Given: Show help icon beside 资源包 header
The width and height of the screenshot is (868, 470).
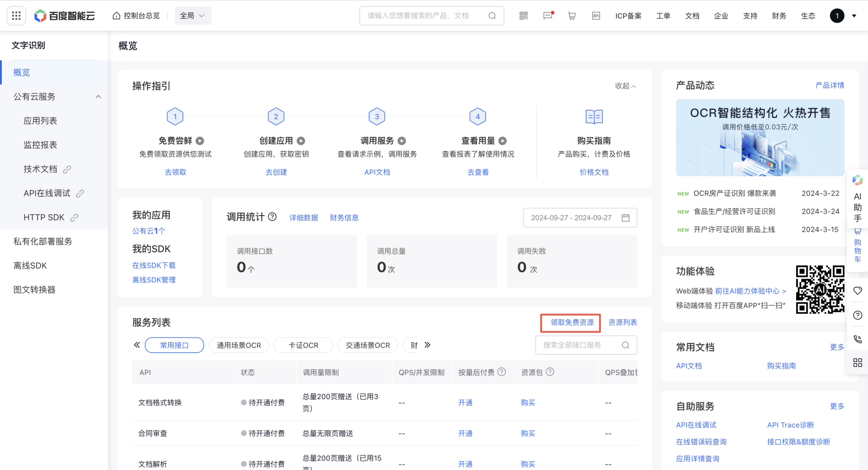Looking at the screenshot, I should 550,372.
